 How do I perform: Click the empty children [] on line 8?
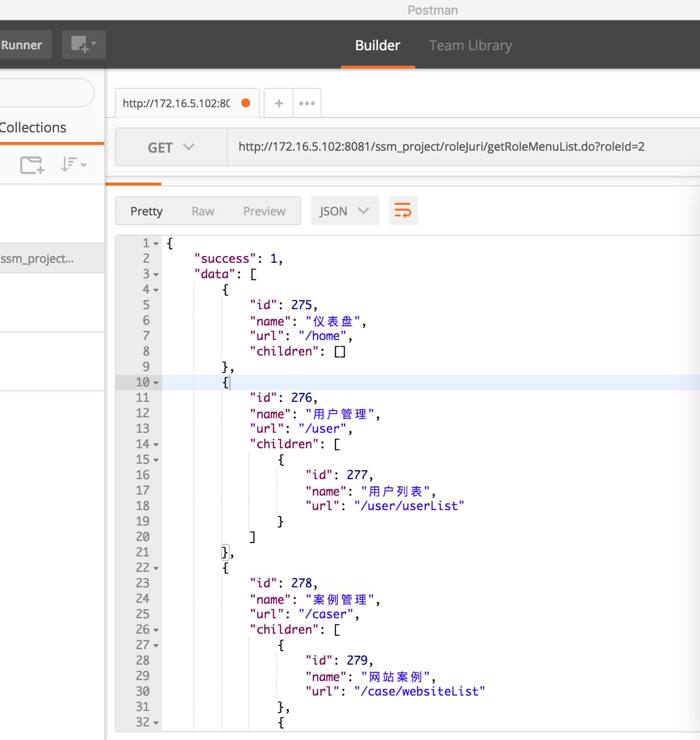(340, 351)
